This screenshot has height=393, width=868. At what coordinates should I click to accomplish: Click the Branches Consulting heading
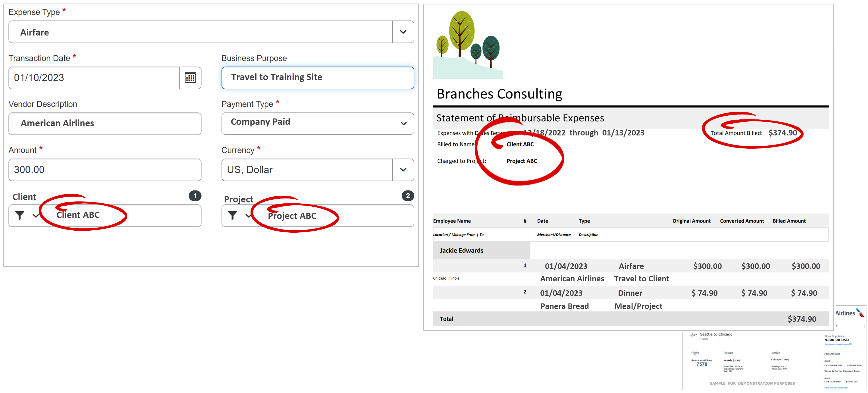499,94
